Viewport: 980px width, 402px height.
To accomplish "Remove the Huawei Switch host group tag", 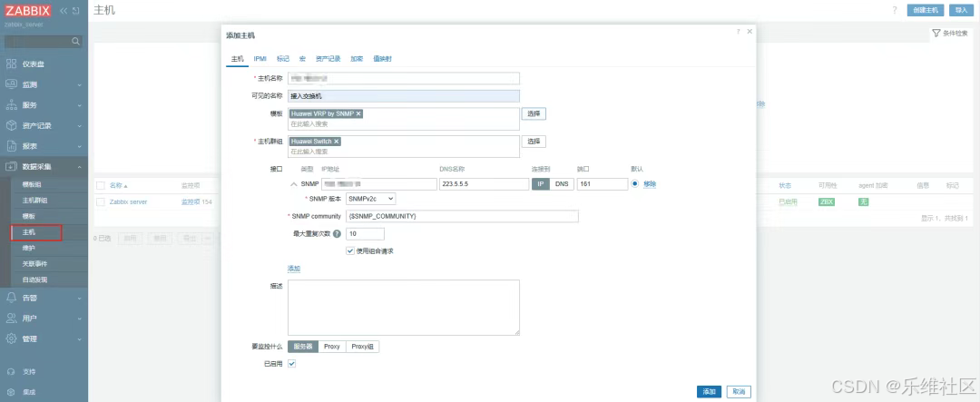I will pos(337,142).
